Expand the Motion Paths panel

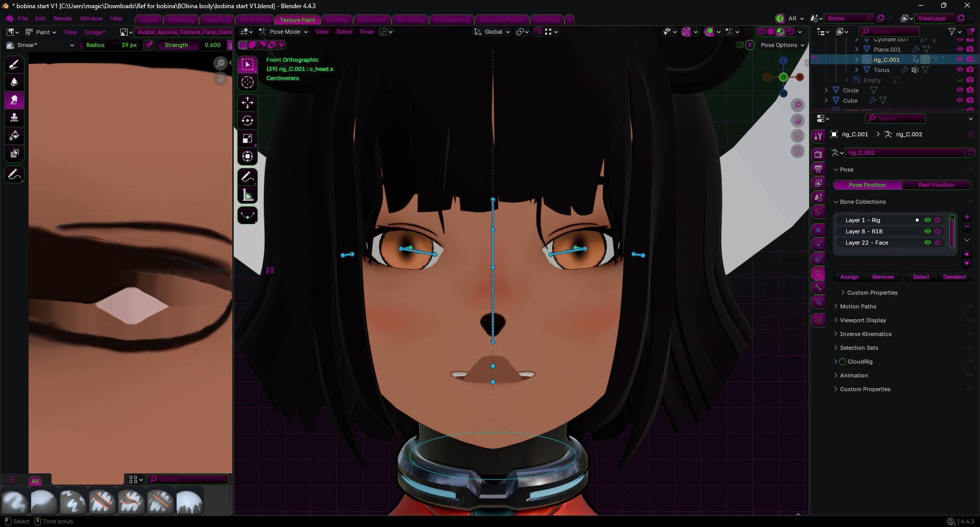click(858, 306)
